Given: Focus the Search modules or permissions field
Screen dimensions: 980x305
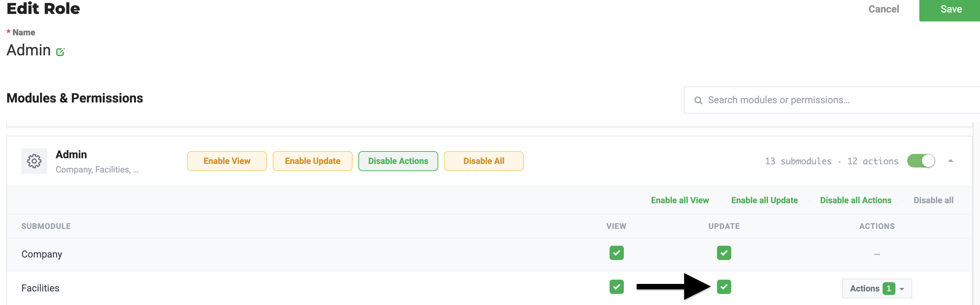Looking at the screenshot, I should click(x=832, y=100).
